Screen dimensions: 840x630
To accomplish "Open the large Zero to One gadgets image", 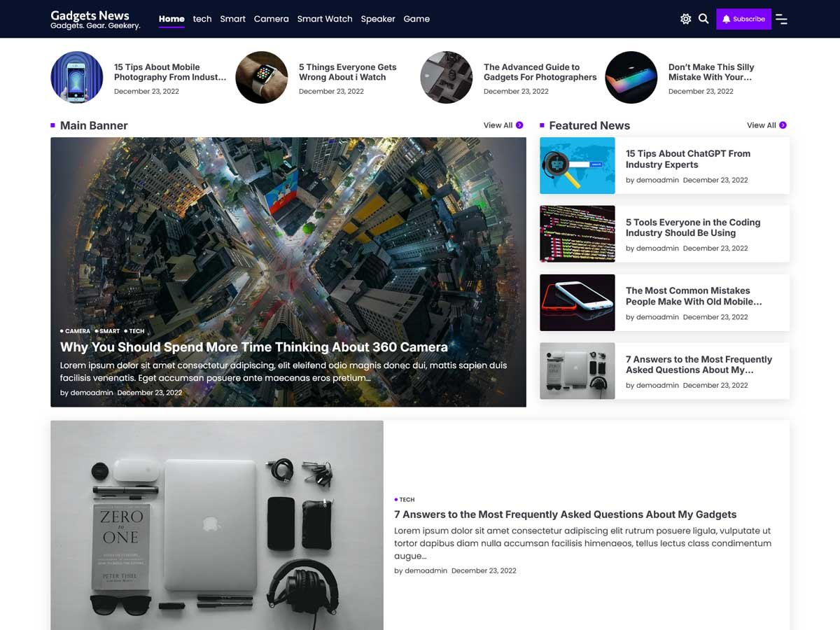I will click(217, 525).
